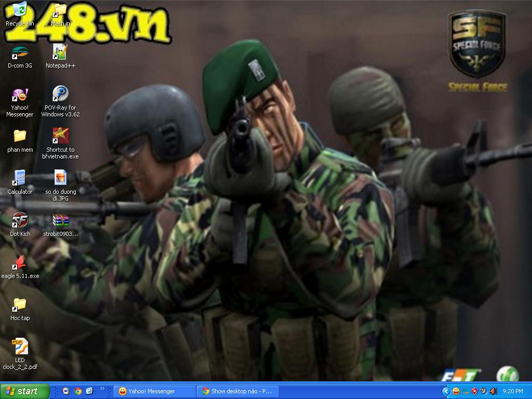Select the strobit0903 archive file
The image size is (532, 399).
60,225
